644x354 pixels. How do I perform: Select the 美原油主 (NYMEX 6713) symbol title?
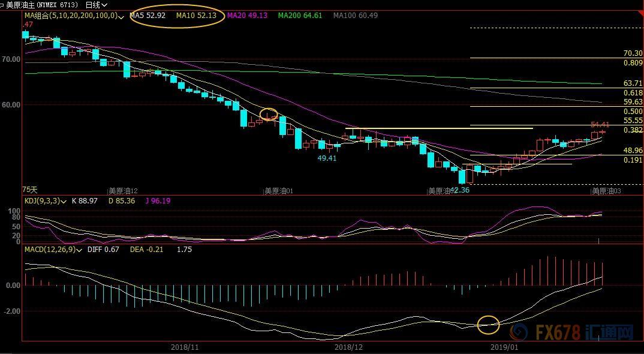42,5
